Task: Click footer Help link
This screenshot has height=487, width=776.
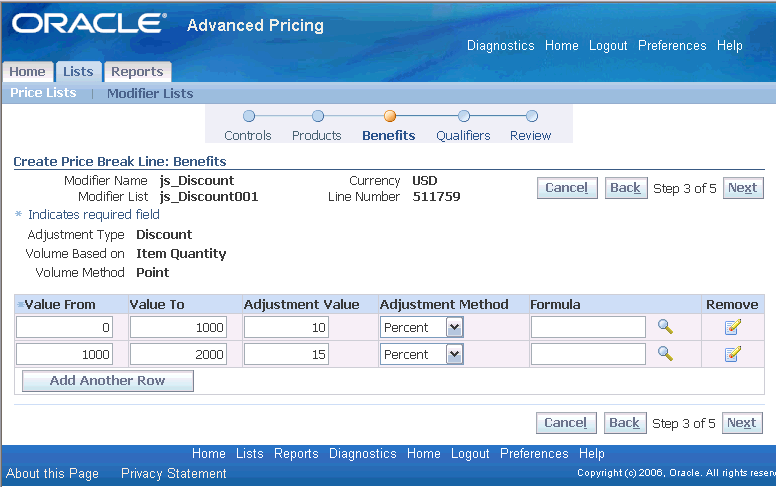Action: (x=592, y=453)
